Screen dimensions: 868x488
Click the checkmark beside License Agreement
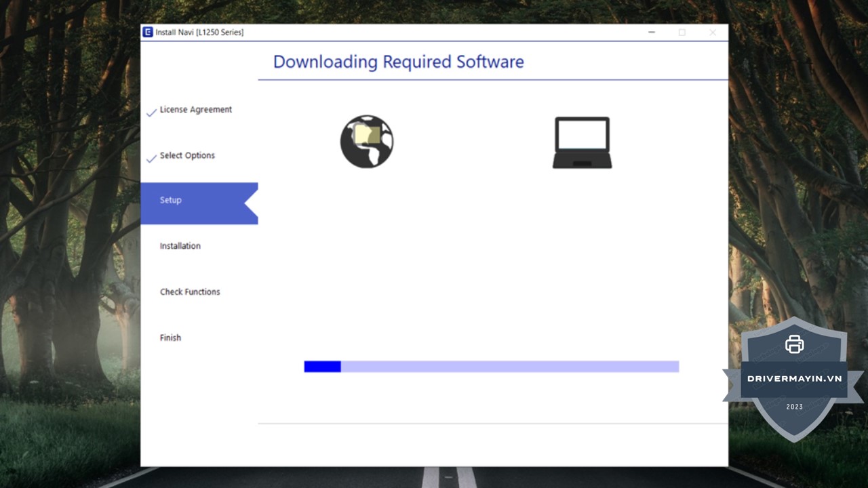[151, 113]
